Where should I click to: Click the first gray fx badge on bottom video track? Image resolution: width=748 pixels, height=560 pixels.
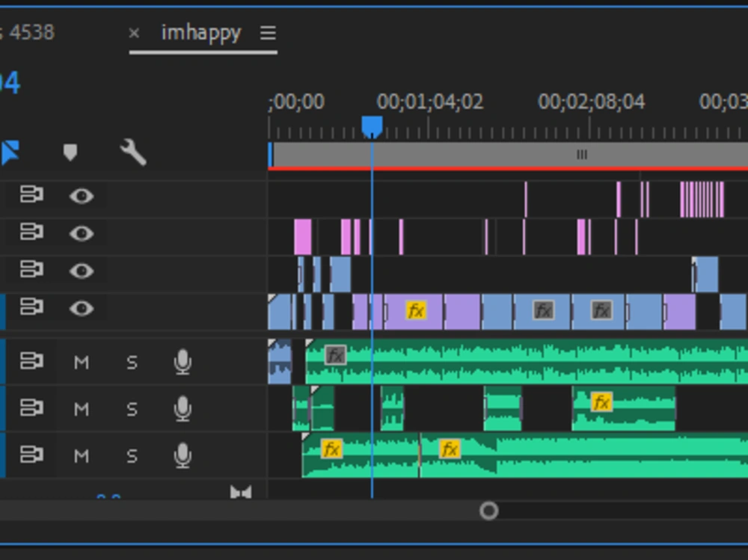[543, 311]
